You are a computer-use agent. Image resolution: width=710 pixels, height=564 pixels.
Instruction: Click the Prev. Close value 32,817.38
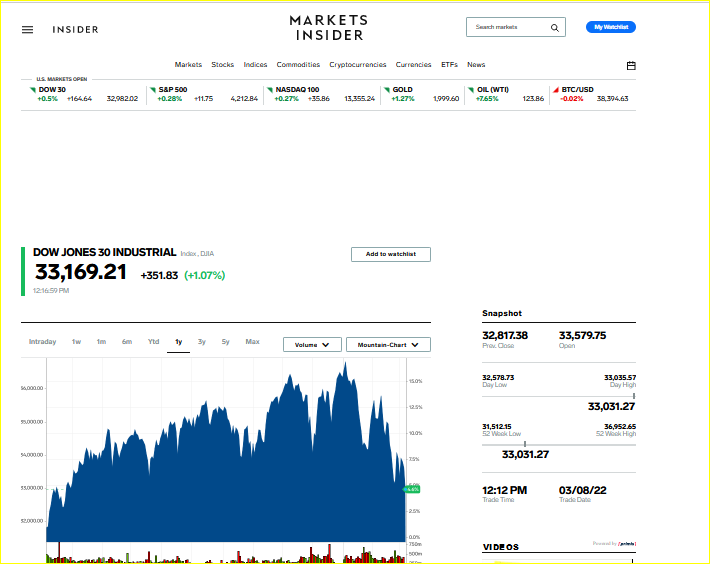click(505, 335)
